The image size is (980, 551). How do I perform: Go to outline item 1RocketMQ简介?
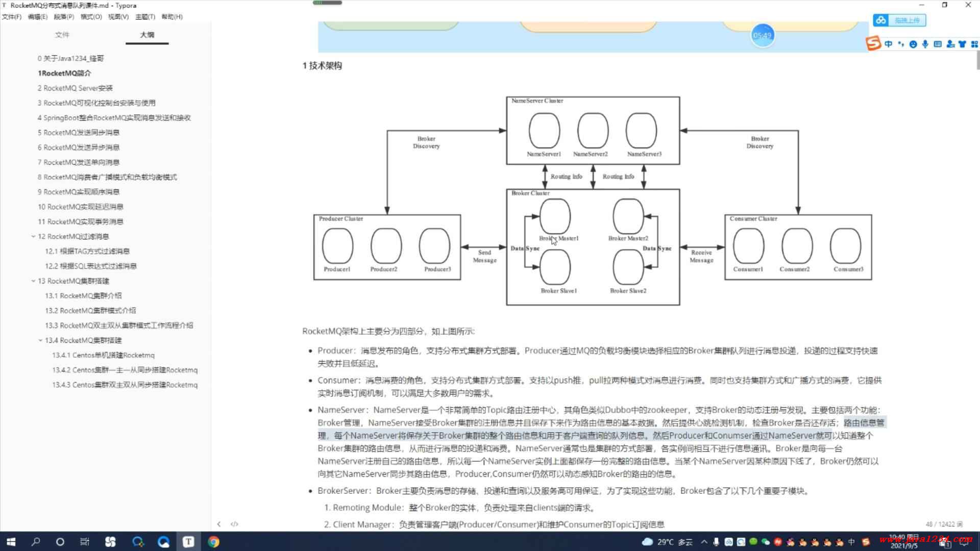[x=64, y=73]
